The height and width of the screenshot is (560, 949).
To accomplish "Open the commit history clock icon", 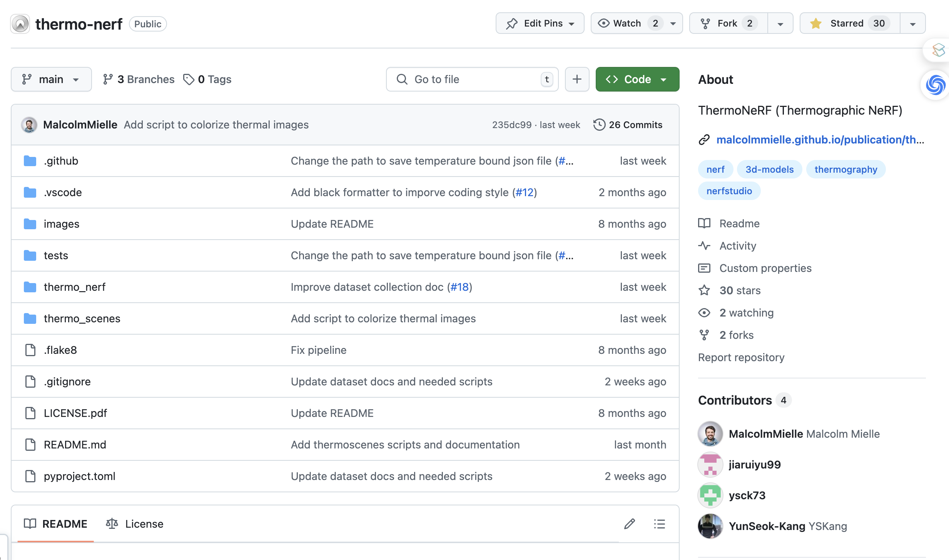I will coord(599,125).
